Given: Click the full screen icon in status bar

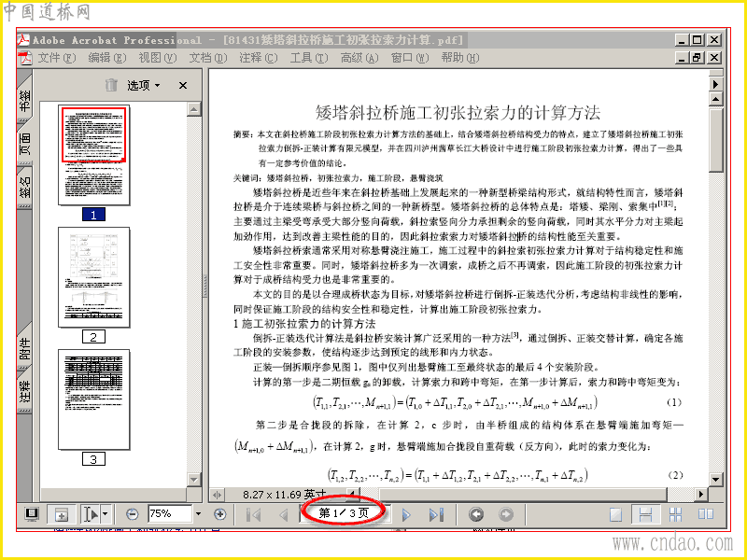Looking at the screenshot, I should (x=32, y=514).
